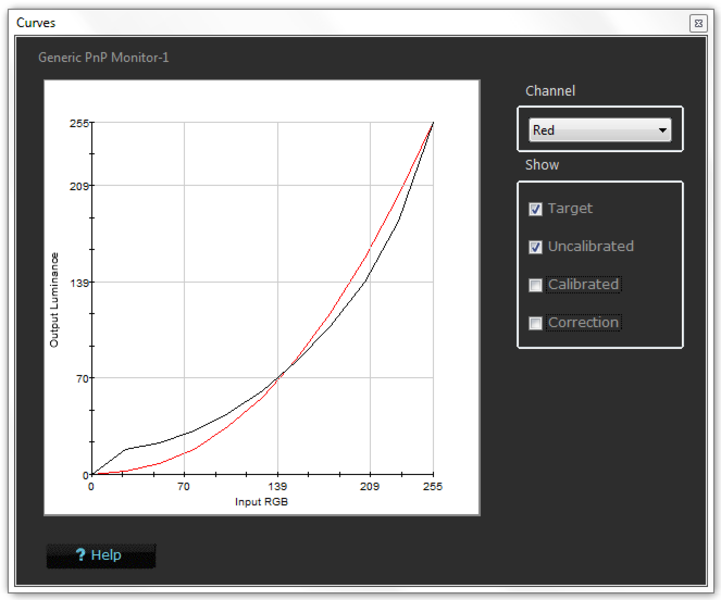The width and height of the screenshot is (721, 600).
Task: Uncheck the Target checkbox
Action: point(536,209)
